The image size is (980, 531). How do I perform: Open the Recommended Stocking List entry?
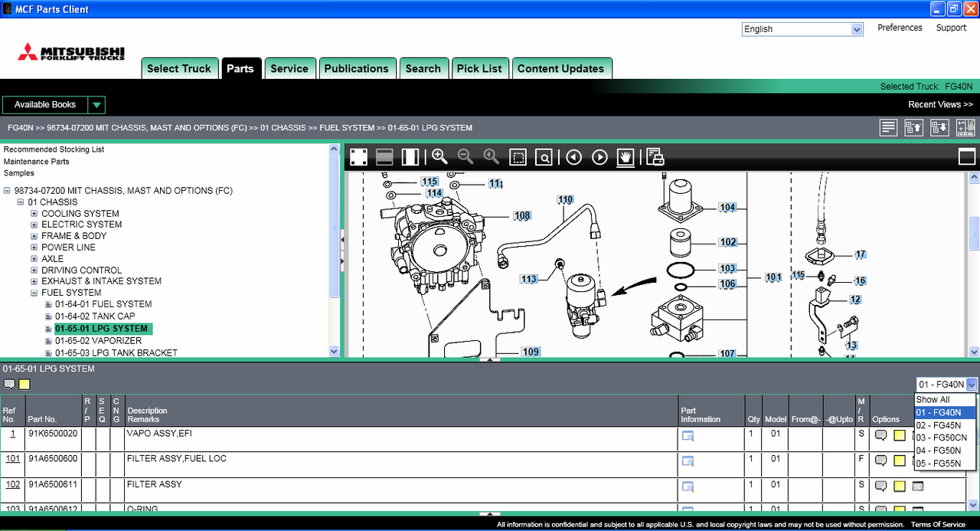(x=54, y=149)
